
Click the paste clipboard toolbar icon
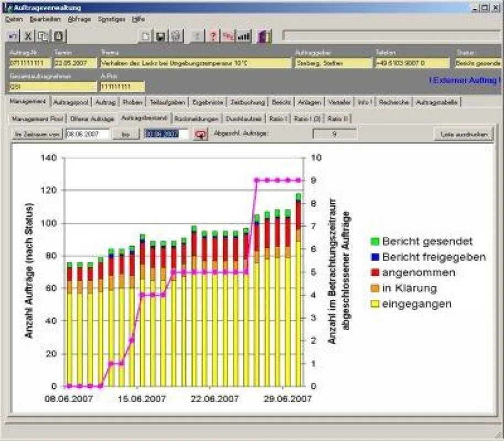(58, 36)
